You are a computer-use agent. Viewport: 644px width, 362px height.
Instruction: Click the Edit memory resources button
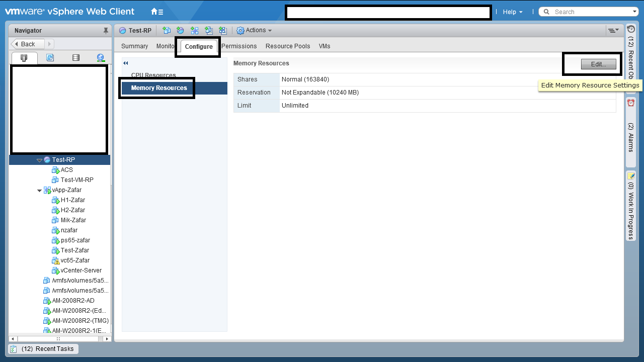coord(599,64)
